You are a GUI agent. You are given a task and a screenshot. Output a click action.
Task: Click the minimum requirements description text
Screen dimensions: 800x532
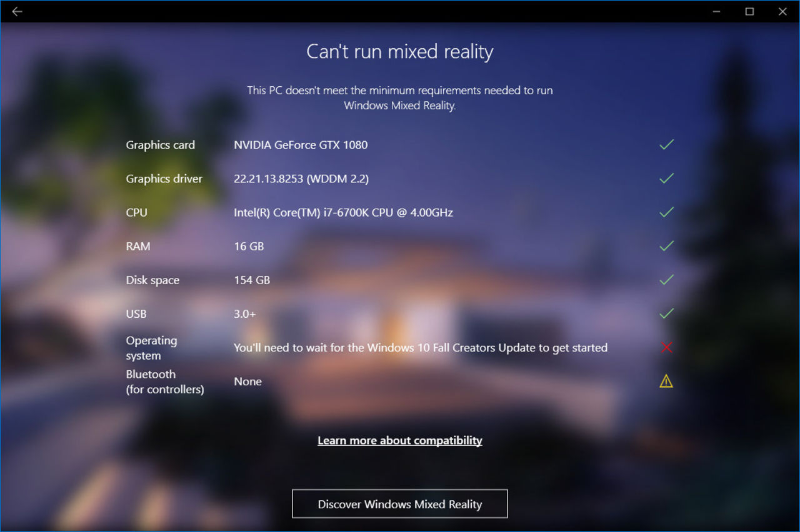(400, 97)
